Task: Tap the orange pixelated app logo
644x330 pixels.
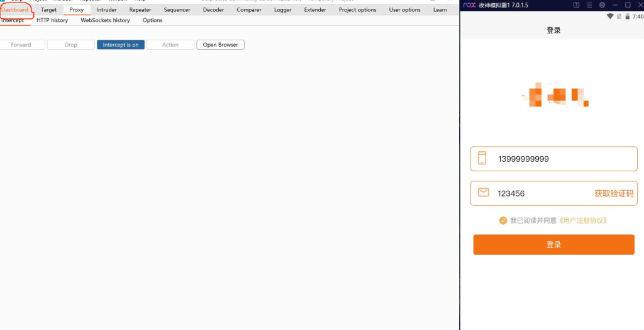Action: [555, 95]
